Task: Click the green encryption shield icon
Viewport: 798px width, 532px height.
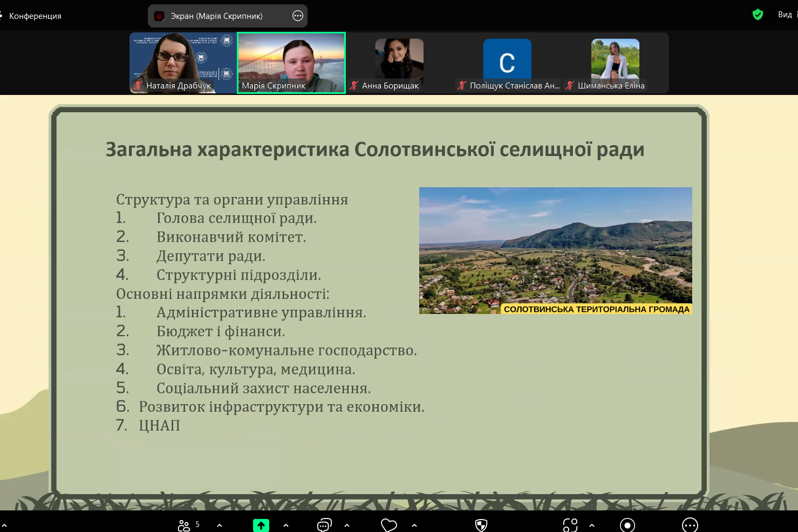Action: tap(758, 15)
